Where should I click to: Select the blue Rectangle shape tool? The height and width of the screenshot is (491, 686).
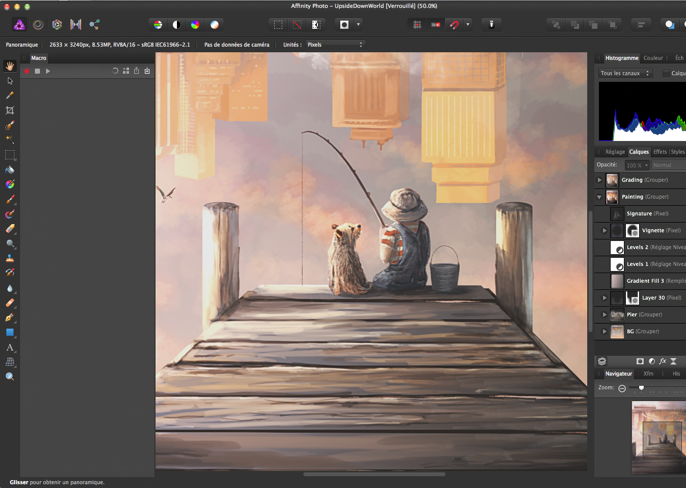(x=10, y=333)
